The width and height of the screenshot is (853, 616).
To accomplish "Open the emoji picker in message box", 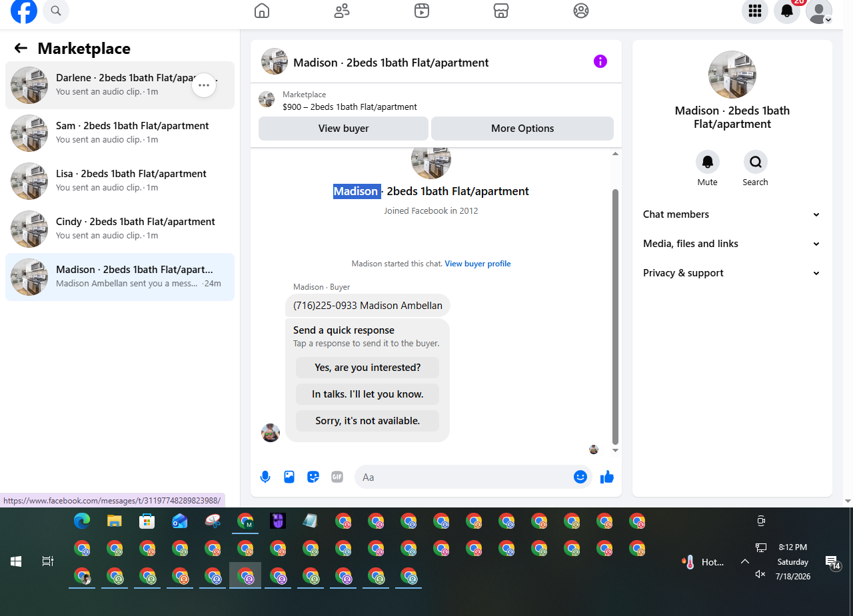I will [x=580, y=477].
